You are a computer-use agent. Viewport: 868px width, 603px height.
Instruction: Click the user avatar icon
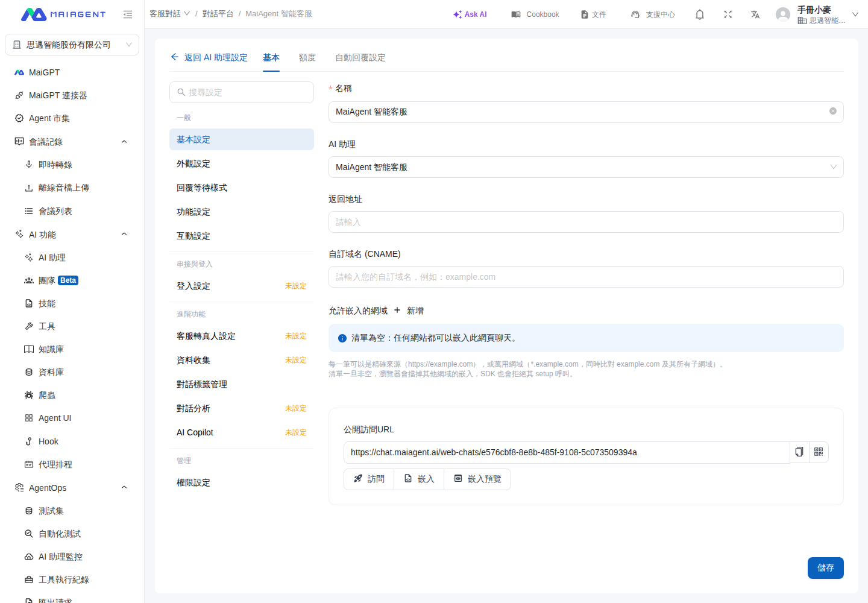tap(782, 14)
